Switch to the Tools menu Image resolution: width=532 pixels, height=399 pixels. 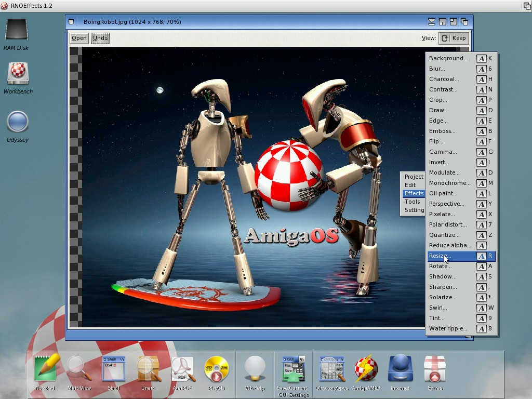click(412, 202)
